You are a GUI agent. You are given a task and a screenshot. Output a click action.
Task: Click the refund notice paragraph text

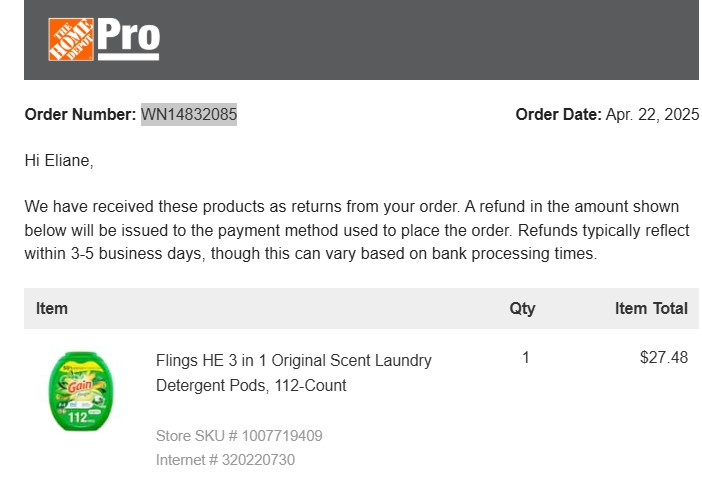coord(357,230)
